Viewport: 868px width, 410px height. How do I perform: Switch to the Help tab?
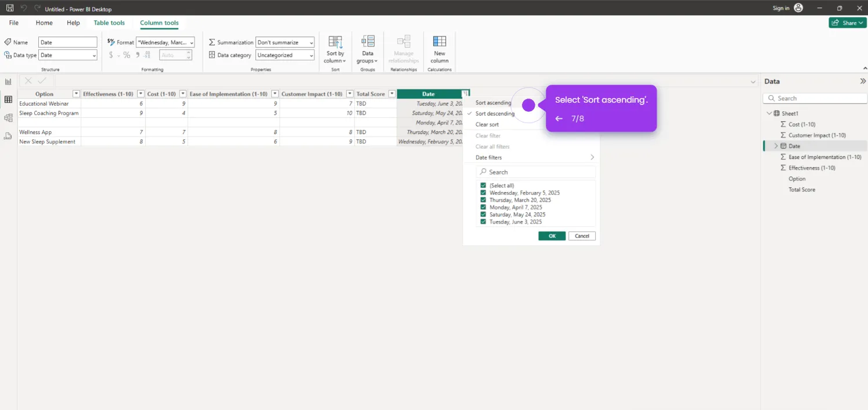pyautogui.click(x=73, y=23)
